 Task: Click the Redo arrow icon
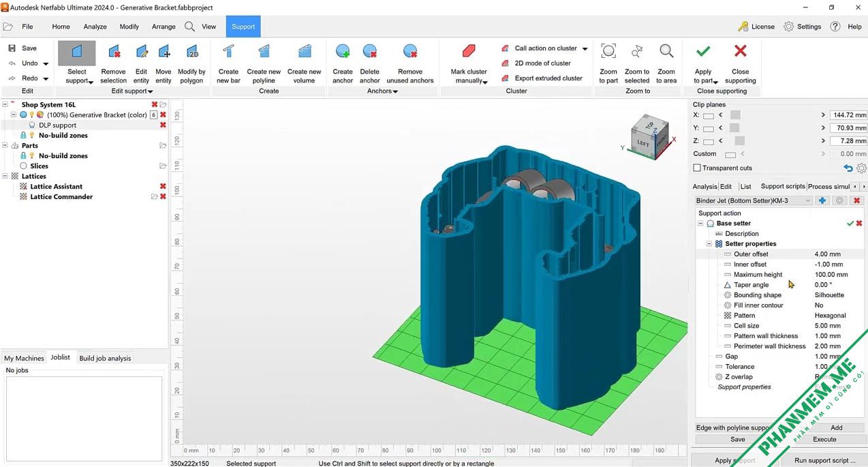[x=12, y=78]
